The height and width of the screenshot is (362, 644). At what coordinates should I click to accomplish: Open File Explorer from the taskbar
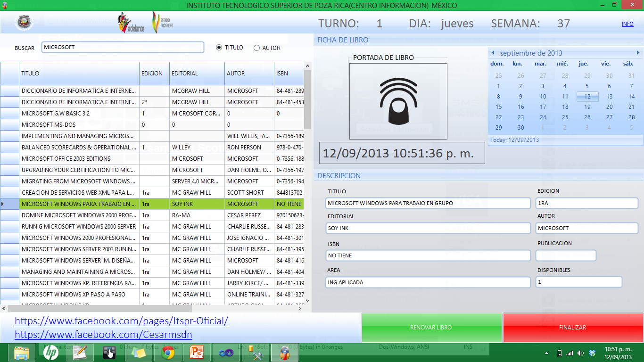[x=22, y=353]
